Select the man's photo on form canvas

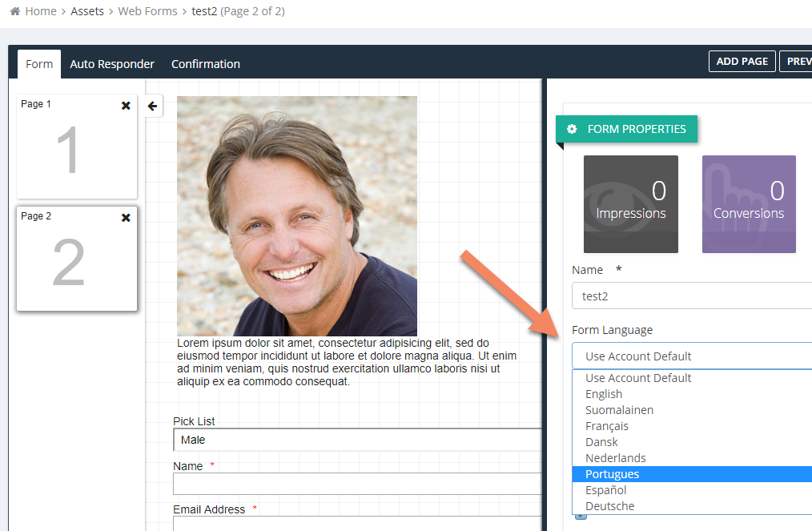coord(297,216)
